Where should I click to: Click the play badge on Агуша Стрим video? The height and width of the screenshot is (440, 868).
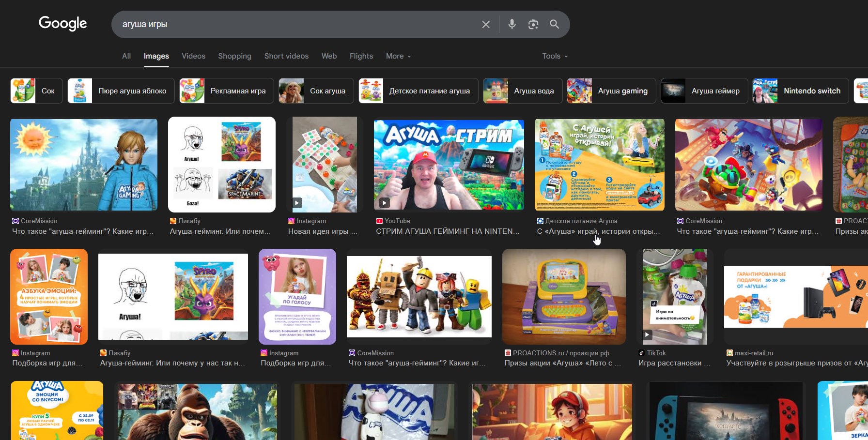(x=384, y=203)
